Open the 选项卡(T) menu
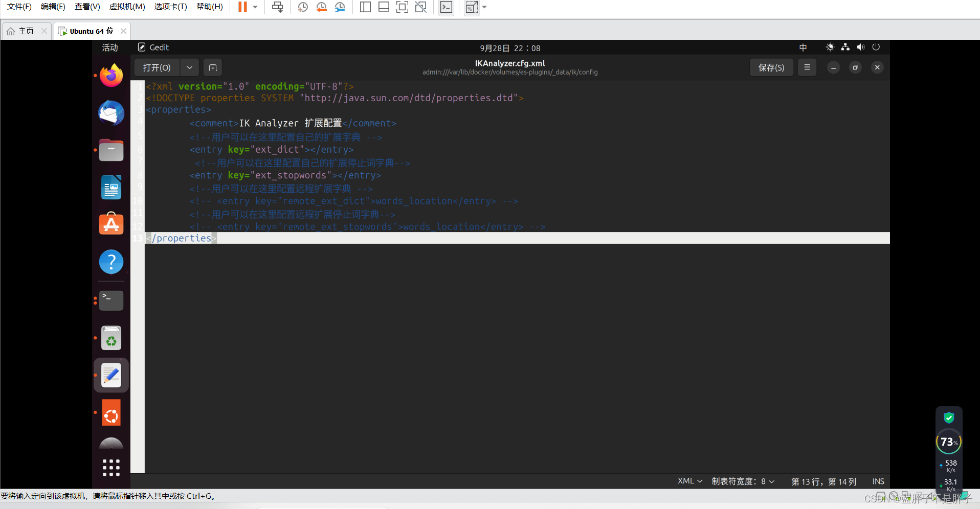Screen dimensions: 980x509 171,7
